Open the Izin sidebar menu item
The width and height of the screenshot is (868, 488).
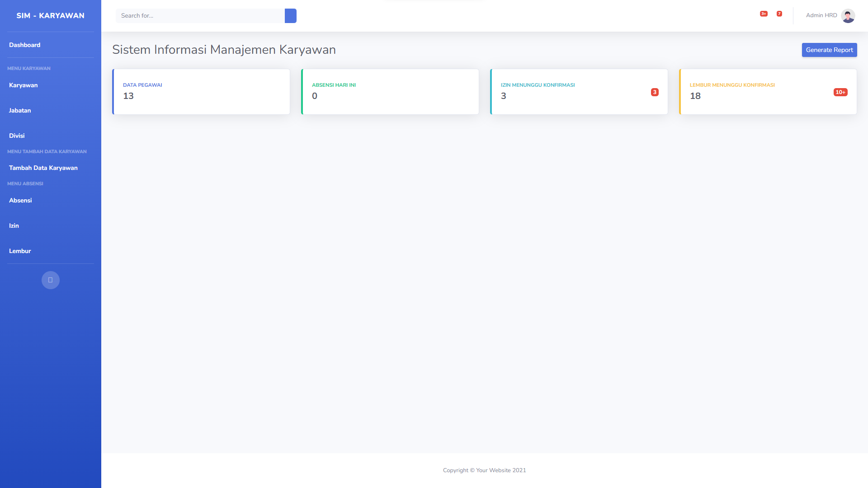tap(14, 226)
